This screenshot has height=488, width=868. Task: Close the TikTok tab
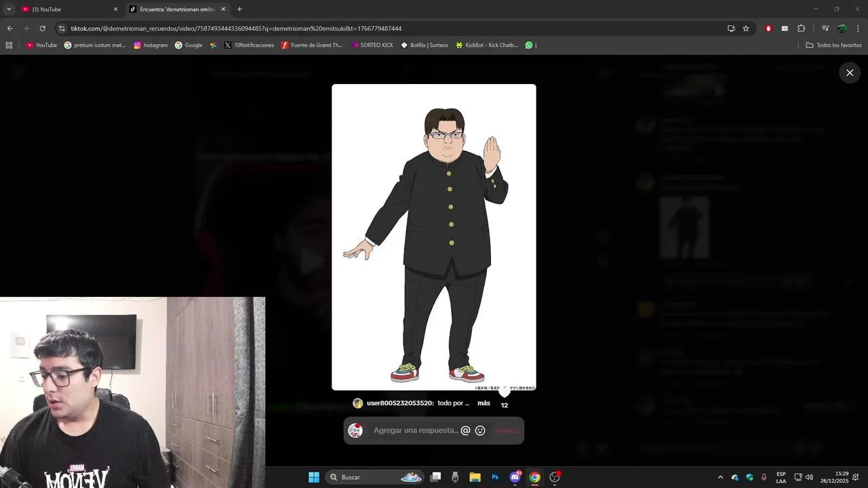pos(223,9)
